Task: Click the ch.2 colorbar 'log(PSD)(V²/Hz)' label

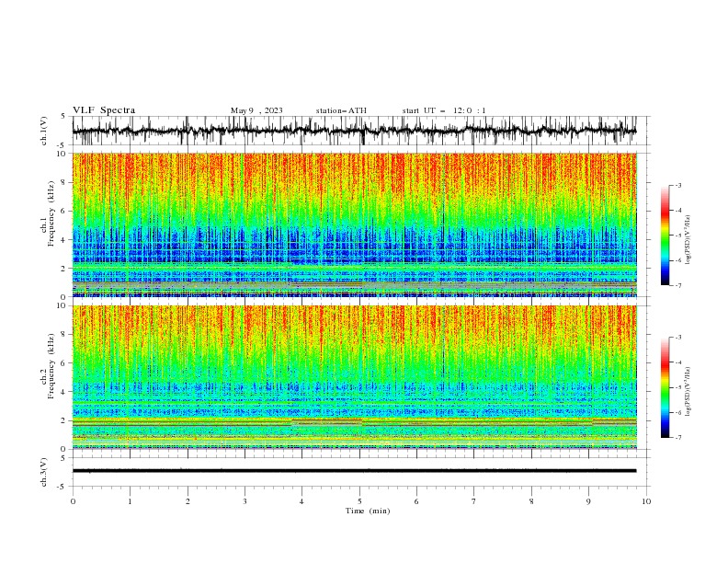Action: pos(688,391)
